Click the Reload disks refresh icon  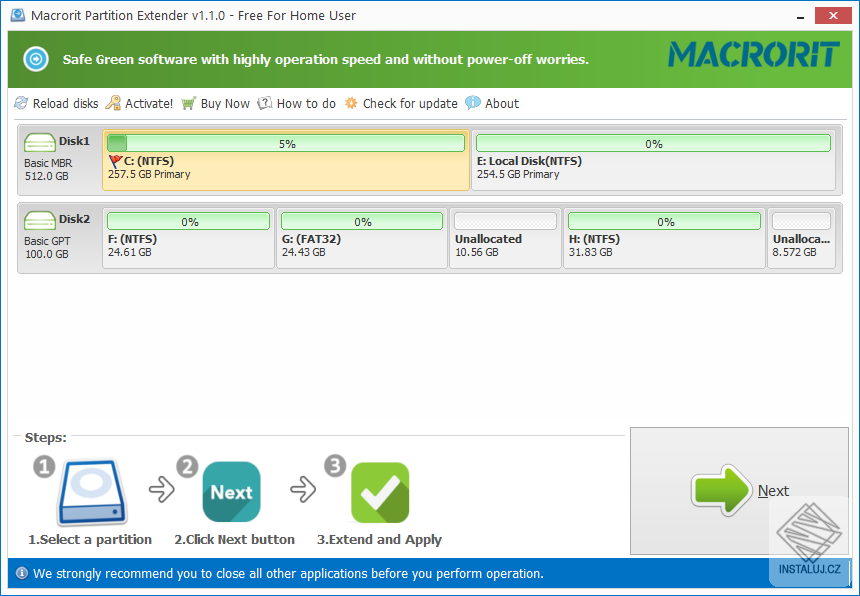pyautogui.click(x=21, y=103)
